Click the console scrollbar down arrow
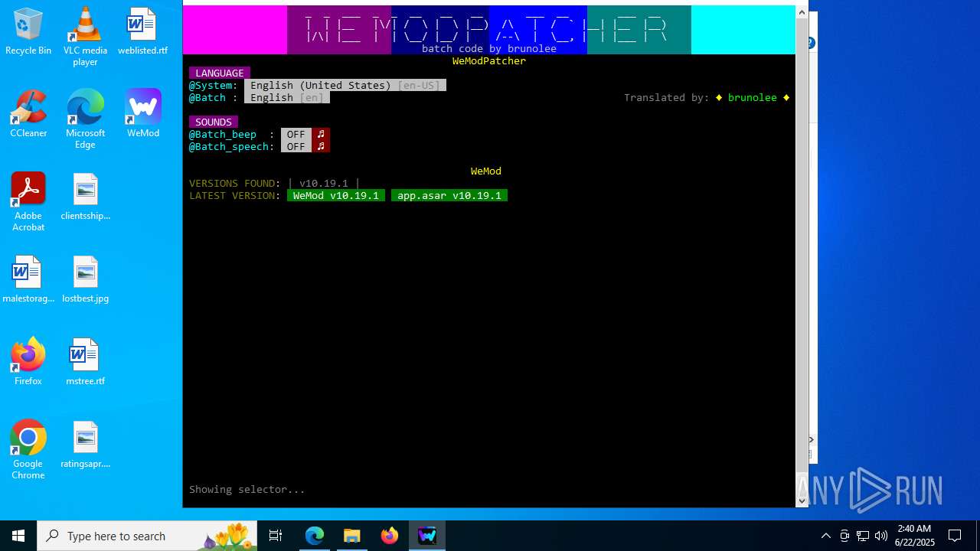This screenshot has width=980, height=551. tap(802, 501)
